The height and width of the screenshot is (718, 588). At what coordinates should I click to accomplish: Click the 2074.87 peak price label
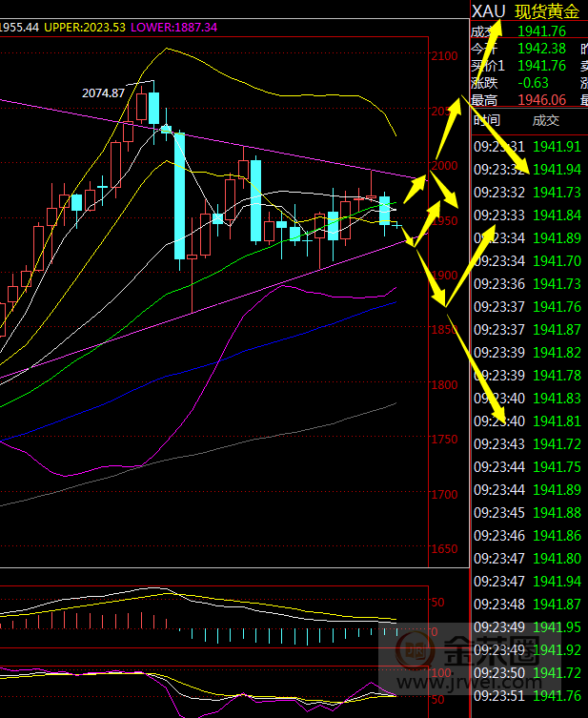(104, 93)
